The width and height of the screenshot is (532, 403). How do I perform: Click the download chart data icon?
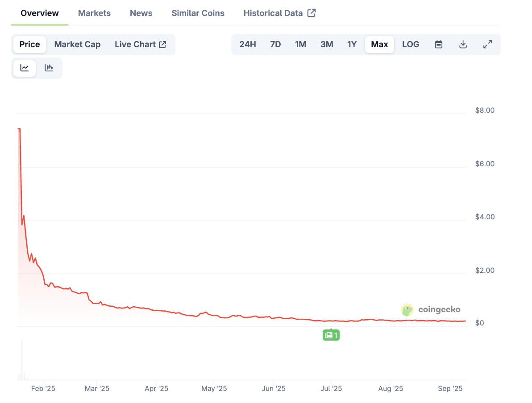click(x=463, y=44)
